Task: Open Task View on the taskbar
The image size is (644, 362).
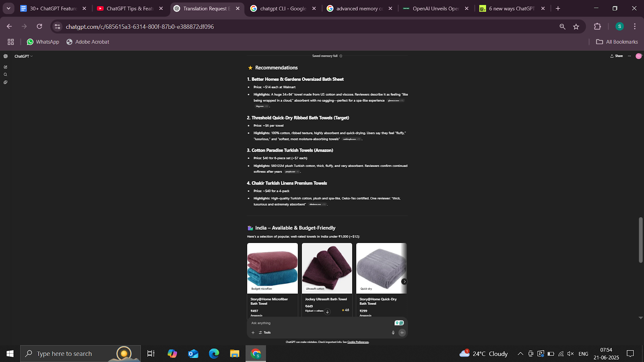Action: pyautogui.click(x=151, y=354)
